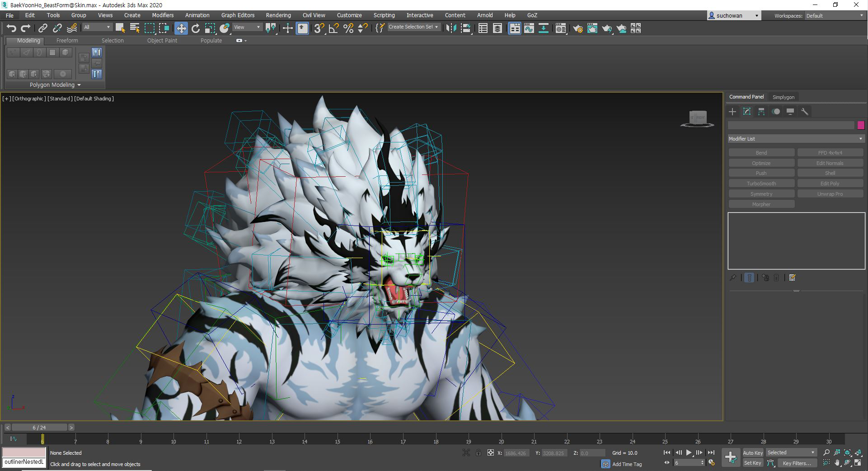868x471 pixels.
Task: Click the Configure Modifier Sets icon
Action: coord(792,278)
